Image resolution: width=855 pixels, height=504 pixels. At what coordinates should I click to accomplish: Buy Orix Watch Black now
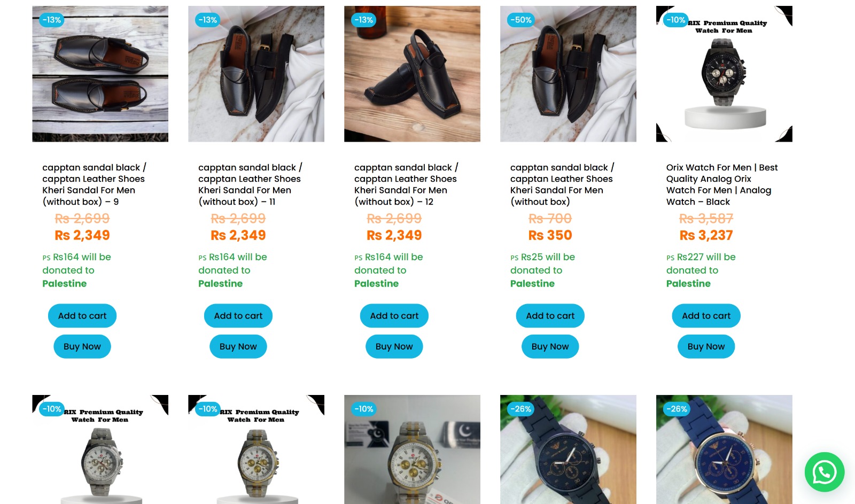[x=706, y=346]
